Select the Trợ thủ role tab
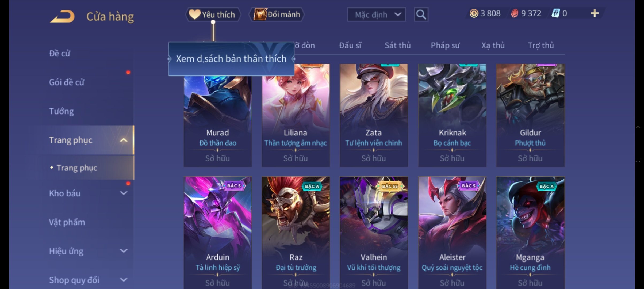Viewport: 644px width, 289px height. (x=541, y=45)
